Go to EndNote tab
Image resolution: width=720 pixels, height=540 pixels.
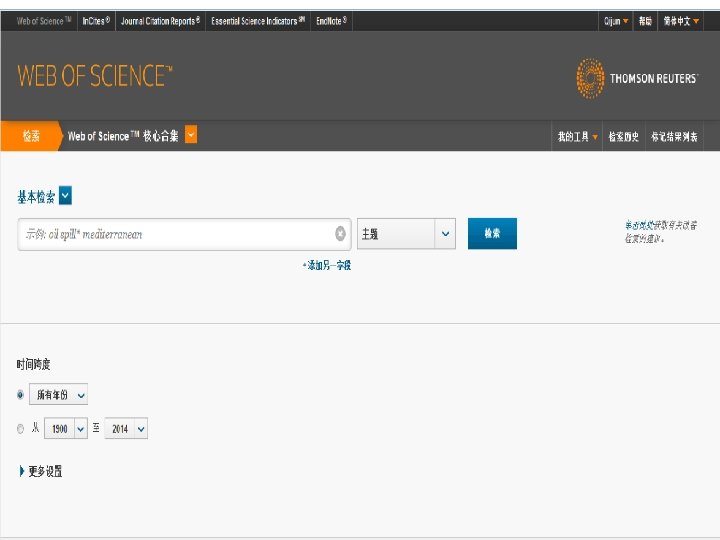point(331,21)
